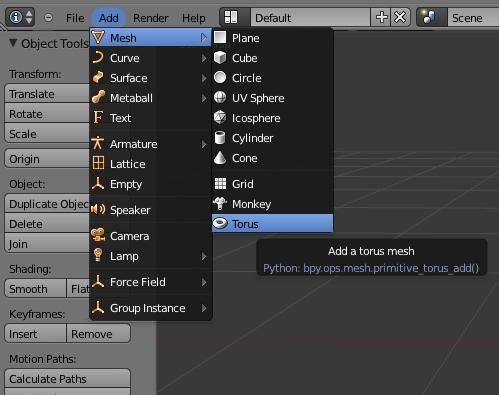Click the Default layout name field

click(310, 17)
